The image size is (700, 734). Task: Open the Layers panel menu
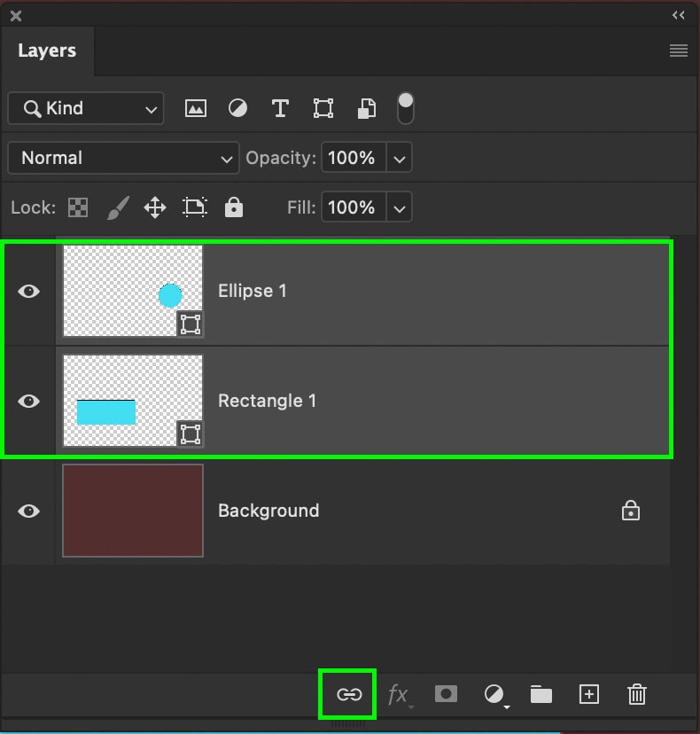pos(679,51)
